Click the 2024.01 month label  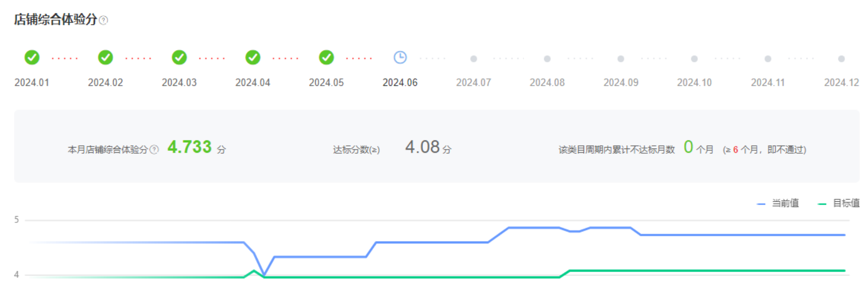click(x=32, y=82)
